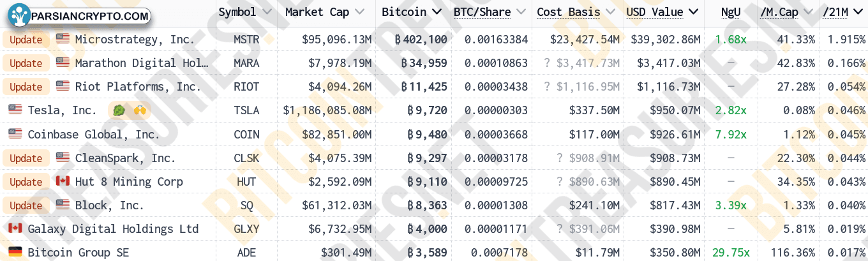Click the US flag next to Coinbase Global

coord(15,134)
